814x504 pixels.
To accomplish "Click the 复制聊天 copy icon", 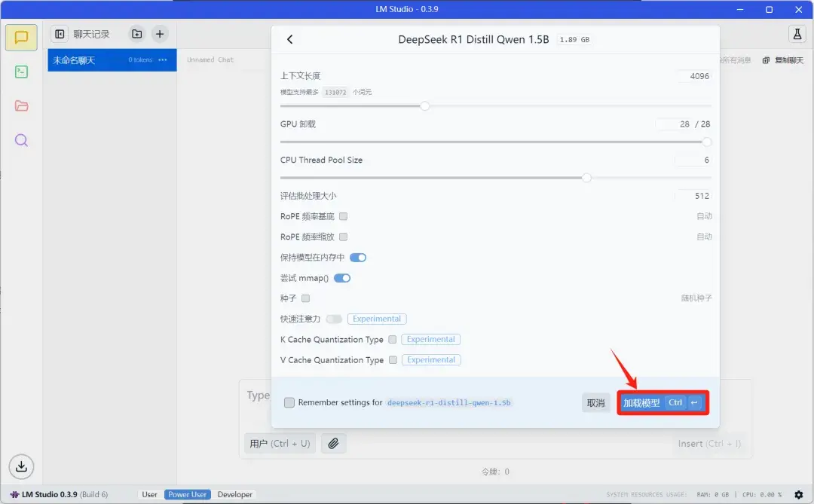I will (x=766, y=60).
